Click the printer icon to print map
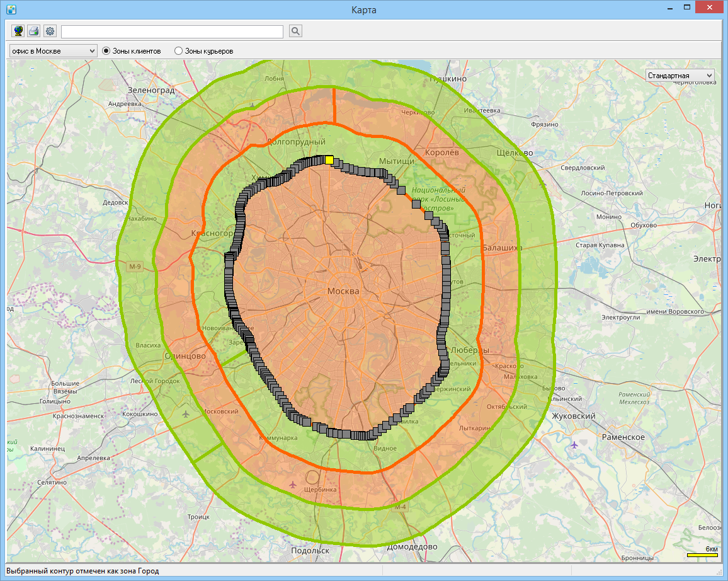The image size is (728, 581). pyautogui.click(x=34, y=31)
